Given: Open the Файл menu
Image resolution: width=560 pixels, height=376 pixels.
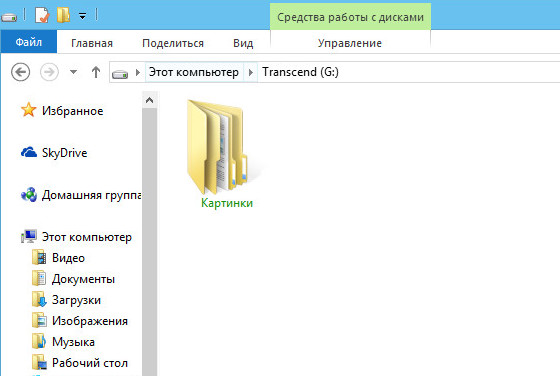Looking at the screenshot, I should pos(29,42).
